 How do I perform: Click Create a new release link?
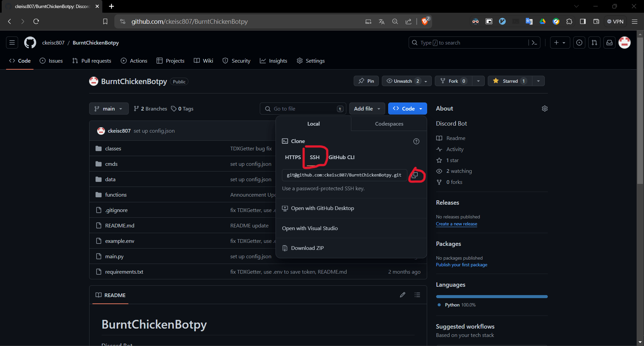[x=456, y=224]
